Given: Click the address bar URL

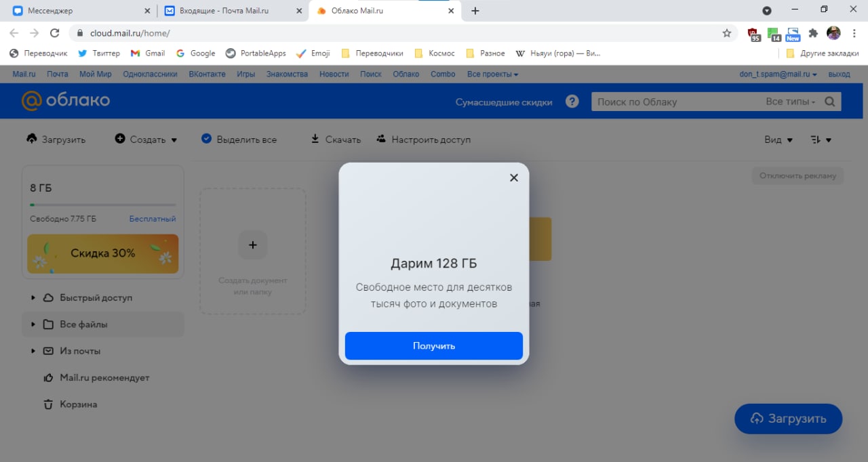Looking at the screenshot, I should tap(130, 33).
